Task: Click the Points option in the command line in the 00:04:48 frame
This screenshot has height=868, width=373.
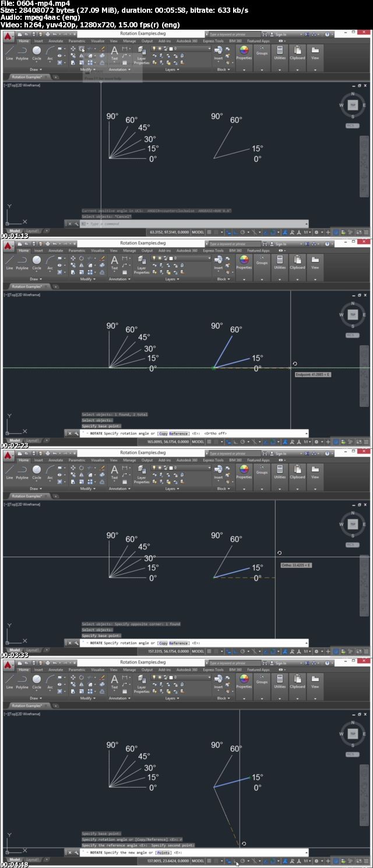Action: (164, 852)
